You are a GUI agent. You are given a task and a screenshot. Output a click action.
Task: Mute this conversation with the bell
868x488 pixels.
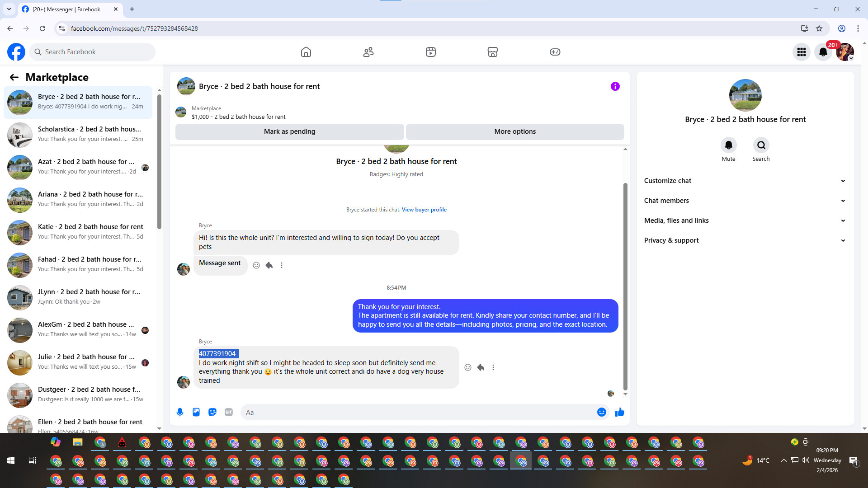[x=728, y=145]
